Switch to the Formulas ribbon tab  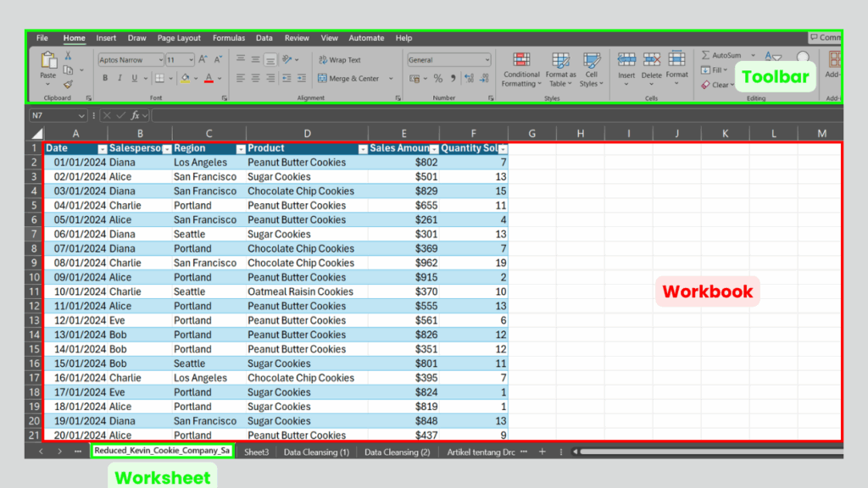(x=228, y=37)
